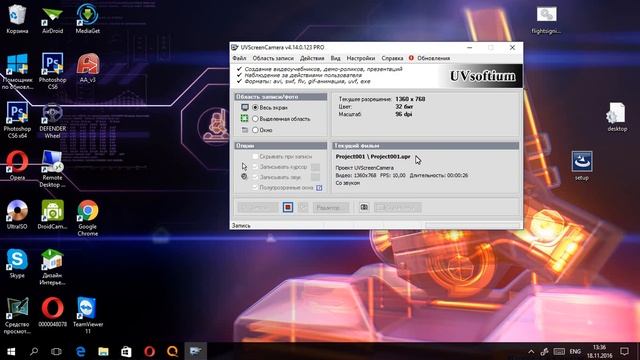The image size is (640, 360).
Task: Select the Opera desktop shortcut
Action: click(x=17, y=166)
